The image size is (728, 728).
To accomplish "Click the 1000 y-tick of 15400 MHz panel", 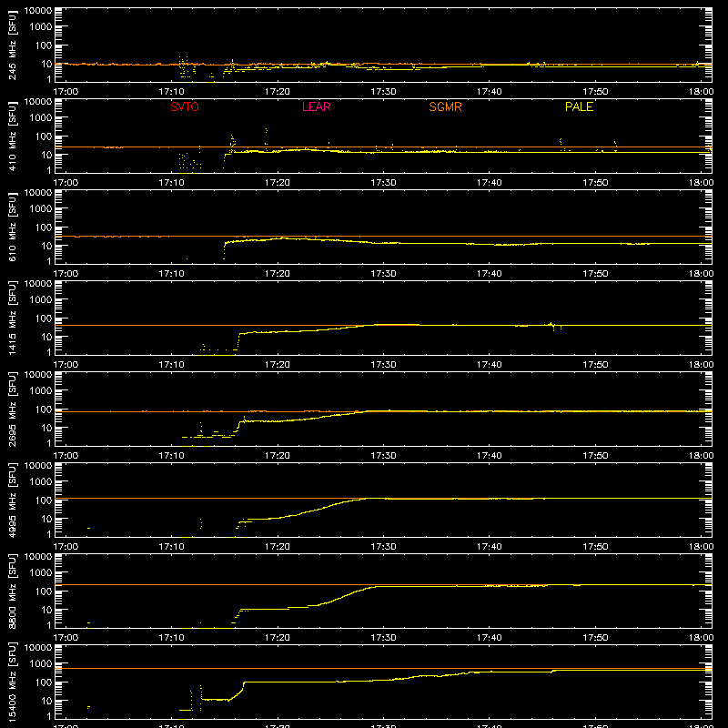I will tap(41, 664).
